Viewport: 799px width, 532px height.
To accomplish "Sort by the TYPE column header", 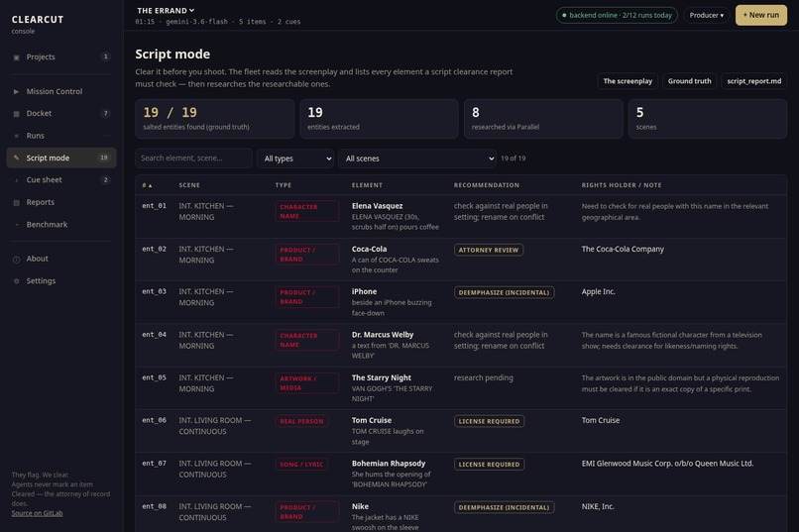I will (x=284, y=185).
